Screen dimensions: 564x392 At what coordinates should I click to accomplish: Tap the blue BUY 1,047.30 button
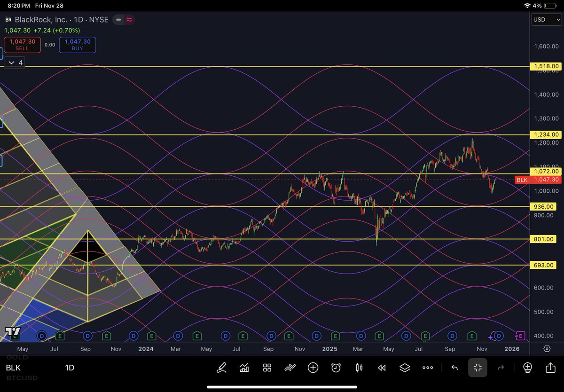point(78,45)
